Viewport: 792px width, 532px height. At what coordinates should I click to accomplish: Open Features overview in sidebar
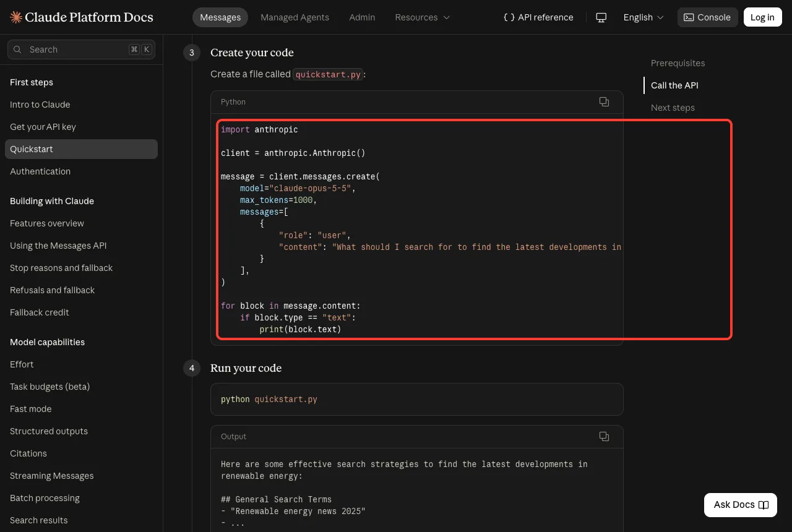pyautogui.click(x=47, y=223)
